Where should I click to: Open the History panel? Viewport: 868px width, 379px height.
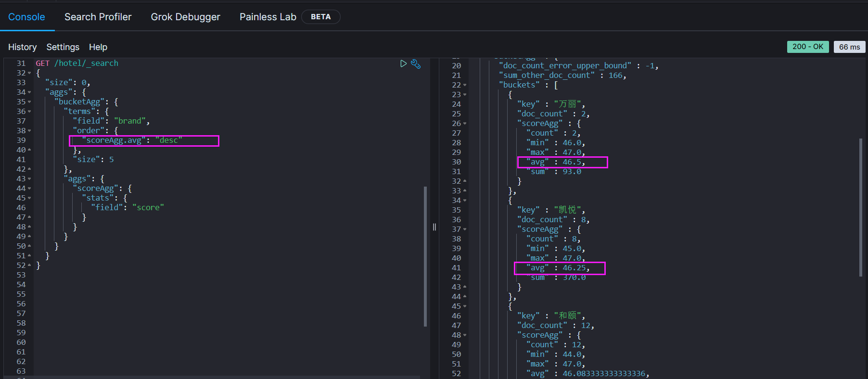tap(22, 47)
